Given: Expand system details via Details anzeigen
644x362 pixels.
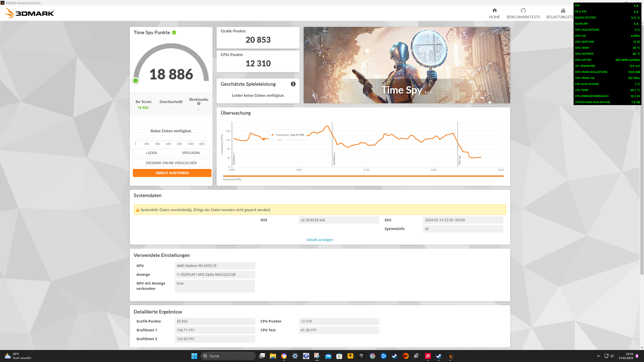Looking at the screenshot, I should (x=319, y=240).
